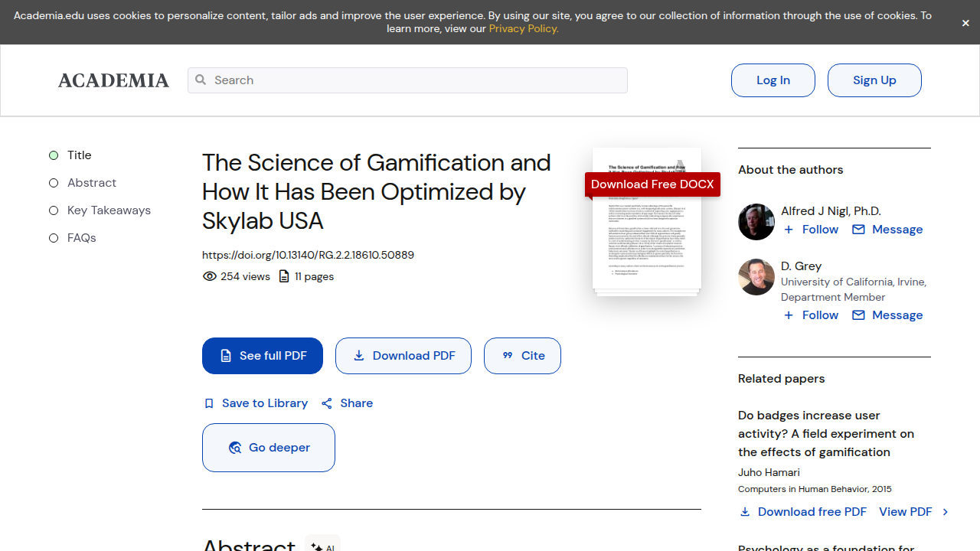Click the 11 pages text

(315, 276)
